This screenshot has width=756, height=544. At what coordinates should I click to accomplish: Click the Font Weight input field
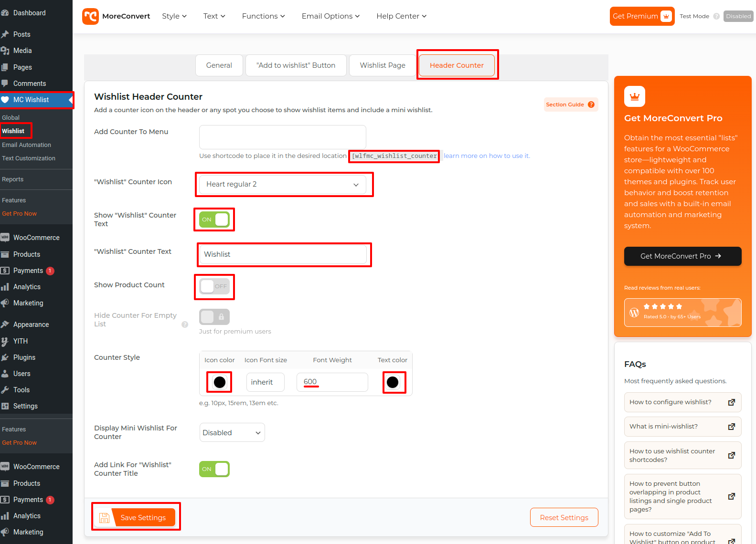tap(332, 382)
